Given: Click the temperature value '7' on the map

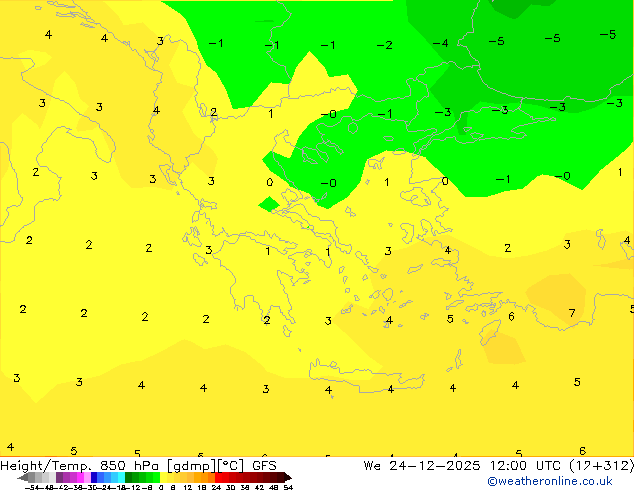Looking at the screenshot, I should click(572, 313).
